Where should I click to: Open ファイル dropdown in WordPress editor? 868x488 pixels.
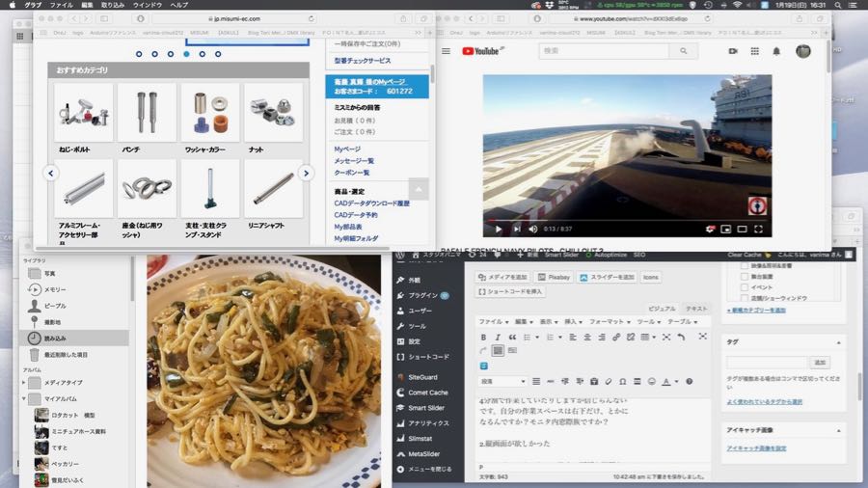pyautogui.click(x=493, y=321)
